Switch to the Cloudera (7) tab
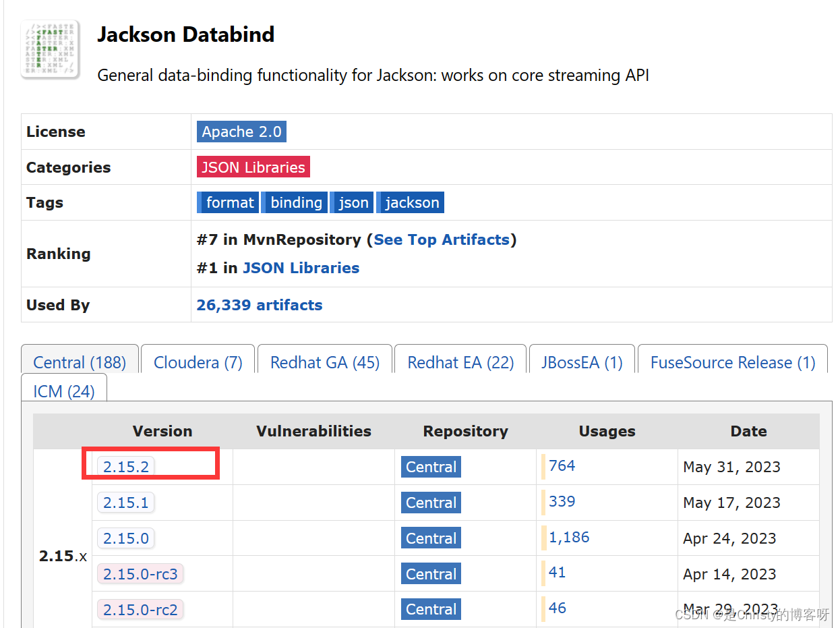 click(x=198, y=359)
